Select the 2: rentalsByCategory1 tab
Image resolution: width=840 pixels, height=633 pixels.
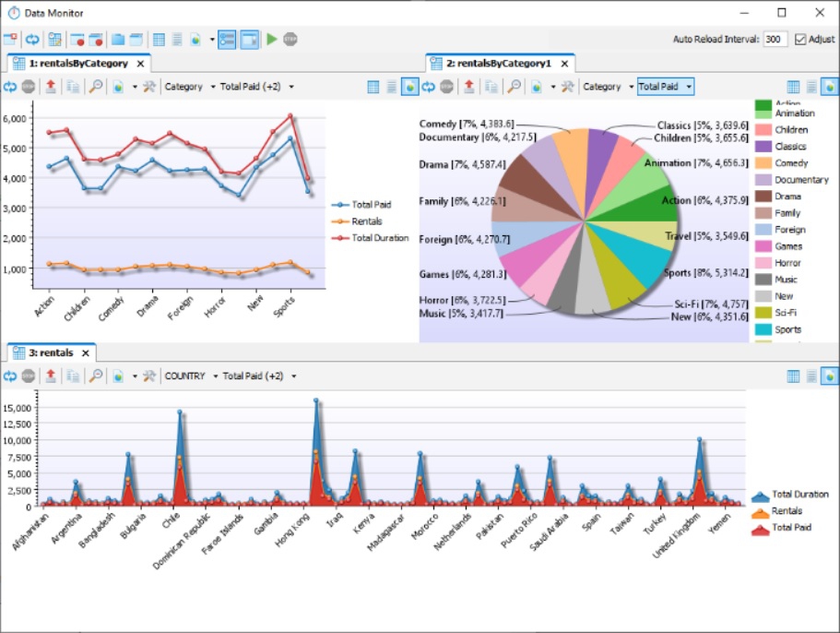pyautogui.click(x=498, y=64)
